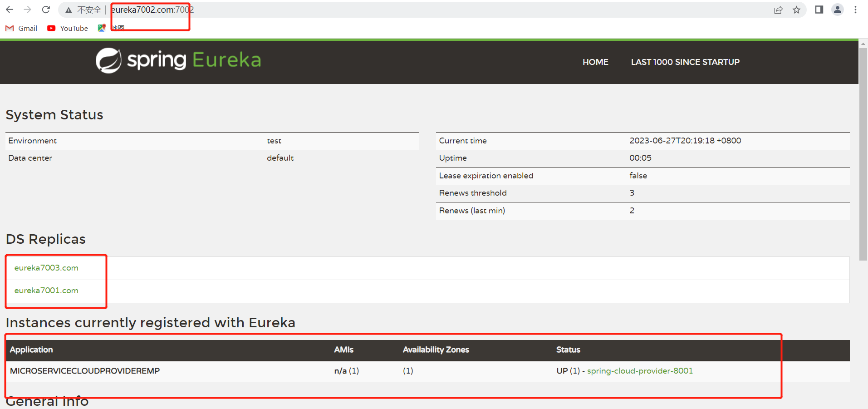Viewport: 868px width, 409px height.
Task: Click Instances currently registered with Eureka heading
Action: coord(150,323)
